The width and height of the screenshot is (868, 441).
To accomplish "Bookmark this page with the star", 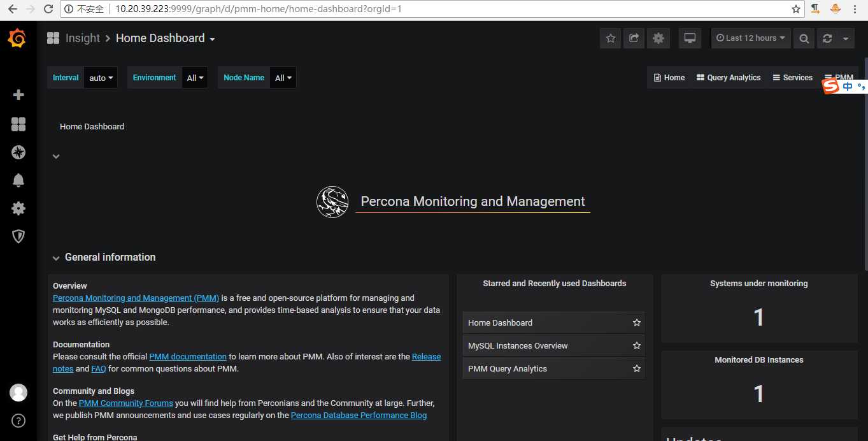I will coord(795,9).
